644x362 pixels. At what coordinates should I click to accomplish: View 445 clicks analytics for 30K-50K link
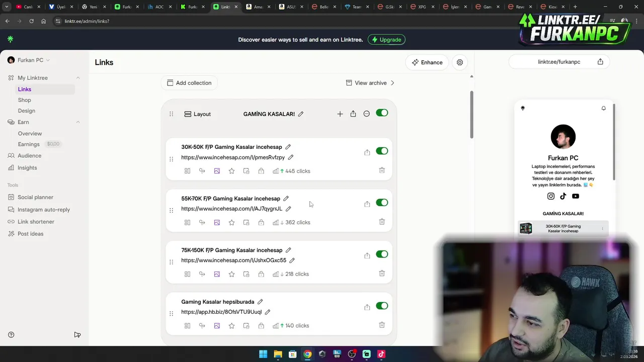pyautogui.click(x=292, y=171)
